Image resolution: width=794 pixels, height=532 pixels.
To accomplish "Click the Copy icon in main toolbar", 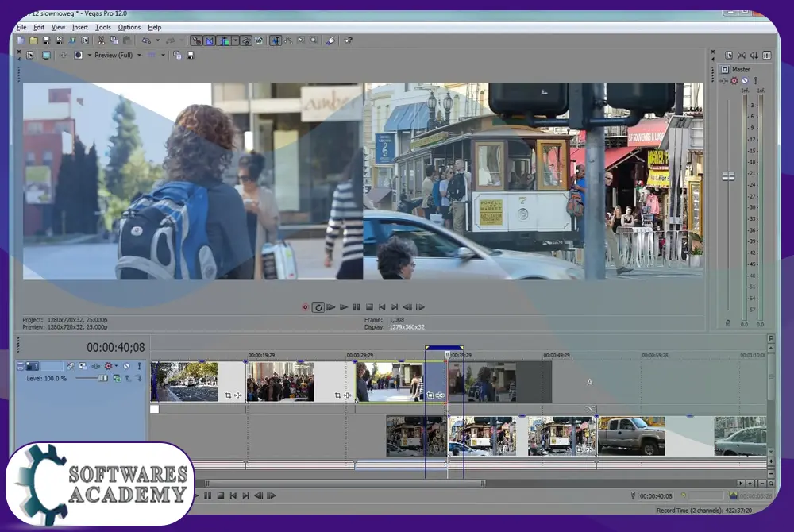I will click(x=114, y=40).
